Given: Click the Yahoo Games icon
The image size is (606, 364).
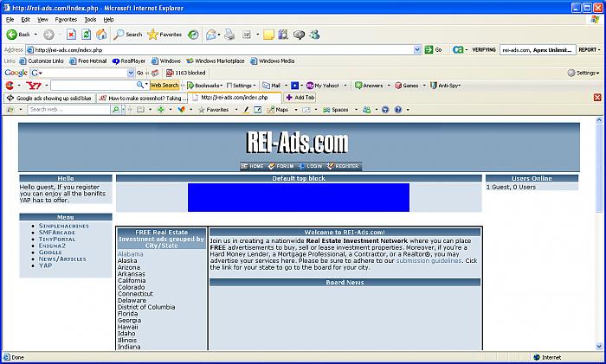Looking at the screenshot, I should point(398,86).
